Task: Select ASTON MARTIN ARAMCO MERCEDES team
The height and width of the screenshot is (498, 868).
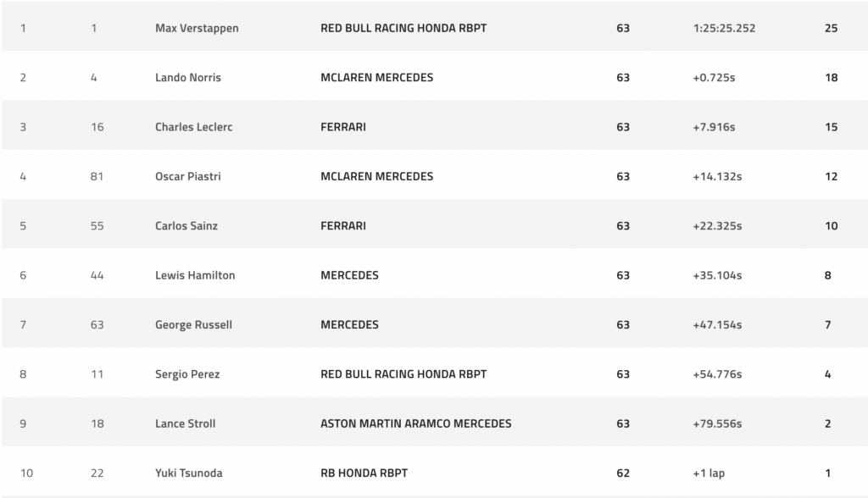Action: click(415, 423)
